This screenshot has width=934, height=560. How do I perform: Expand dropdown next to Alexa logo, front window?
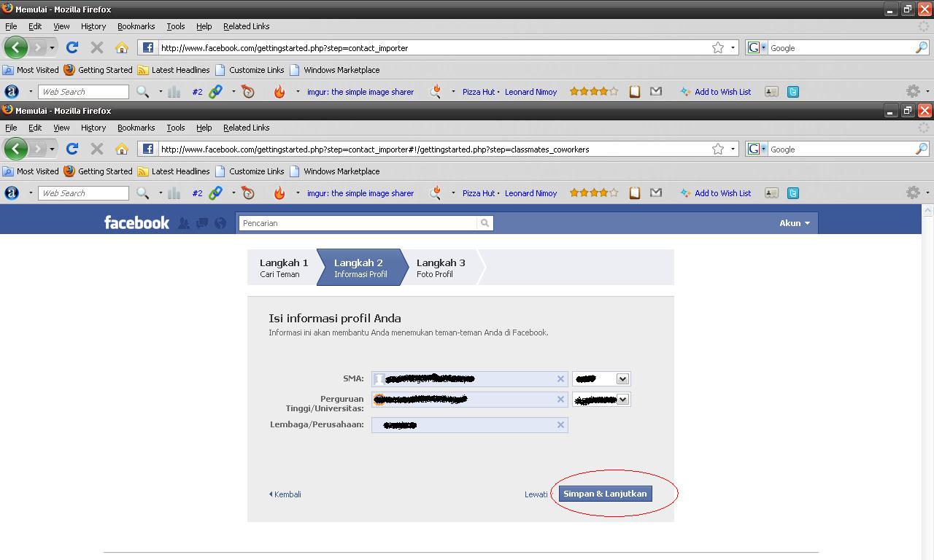tap(31, 193)
